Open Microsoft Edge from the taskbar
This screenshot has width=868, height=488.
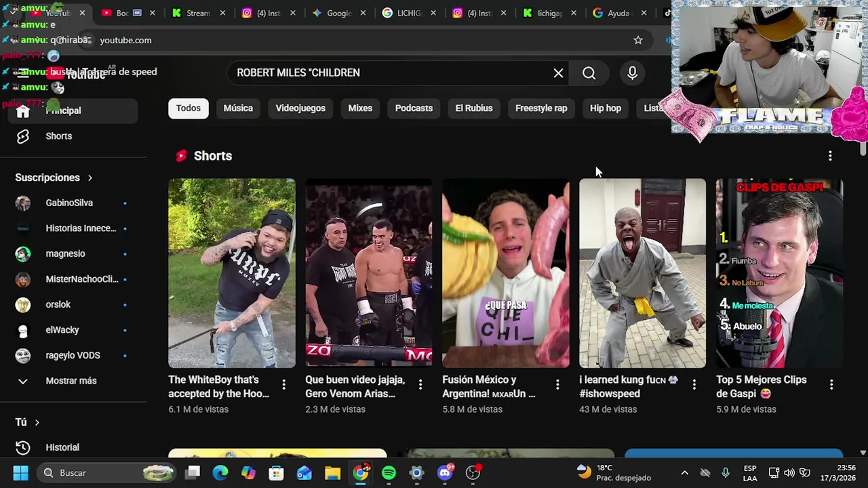[220, 473]
